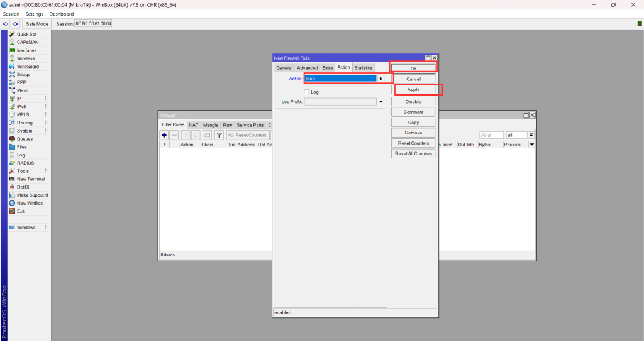Viewport: 644px width, 362px height.
Task: Open the Queues sidebar entry
Action: [25, 139]
